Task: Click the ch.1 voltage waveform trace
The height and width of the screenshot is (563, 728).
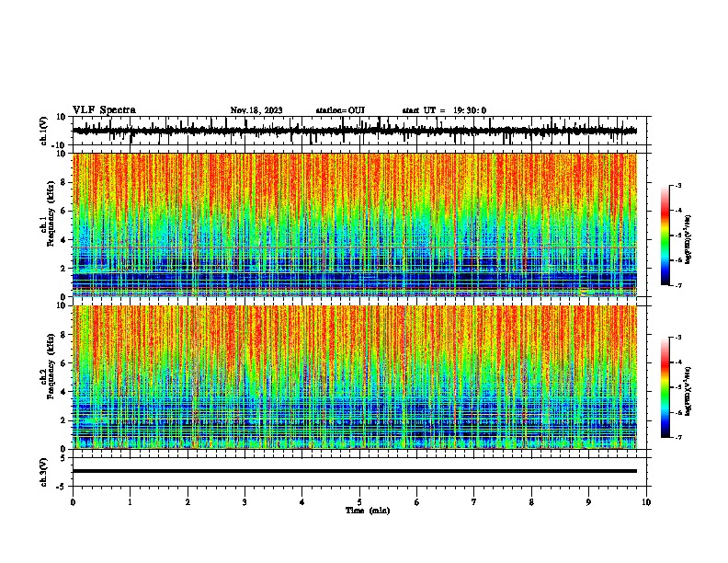Action: [x=355, y=131]
